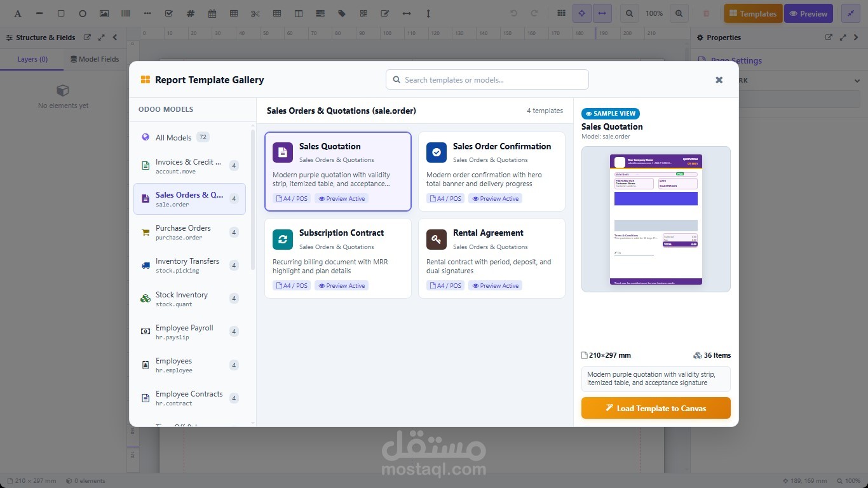Expand the section chevron under Page Settings
868x488 pixels.
tap(857, 81)
